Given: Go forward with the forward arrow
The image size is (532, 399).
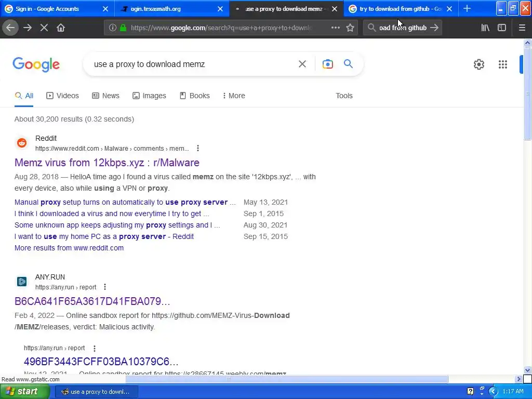Looking at the screenshot, I should (x=28, y=28).
